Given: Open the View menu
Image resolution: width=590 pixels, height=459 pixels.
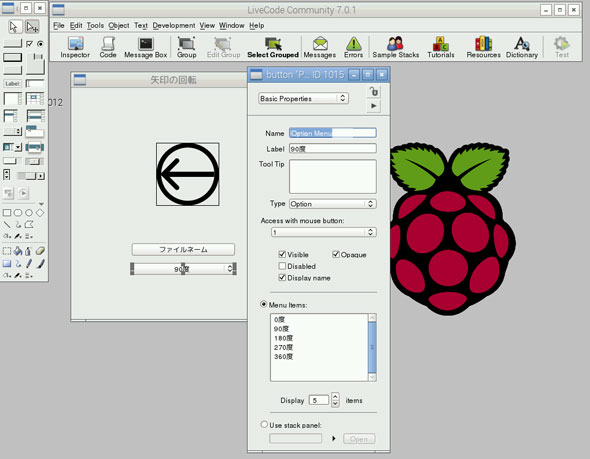Looking at the screenshot, I should [x=207, y=26].
